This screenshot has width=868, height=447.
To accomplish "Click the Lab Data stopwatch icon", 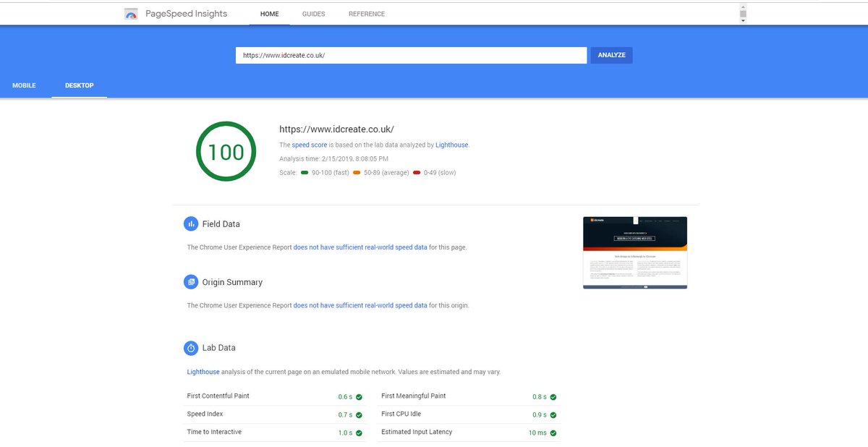I will click(191, 348).
